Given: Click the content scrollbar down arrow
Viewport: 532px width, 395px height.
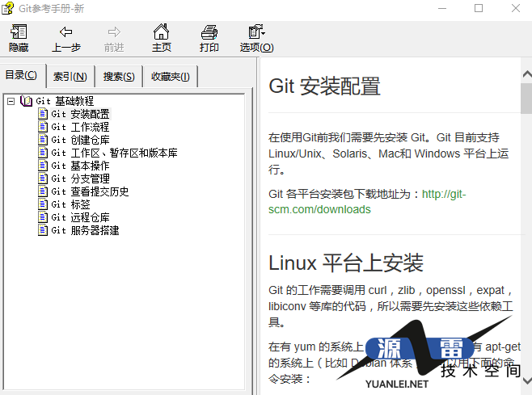Looking at the screenshot, I should [x=526, y=381].
